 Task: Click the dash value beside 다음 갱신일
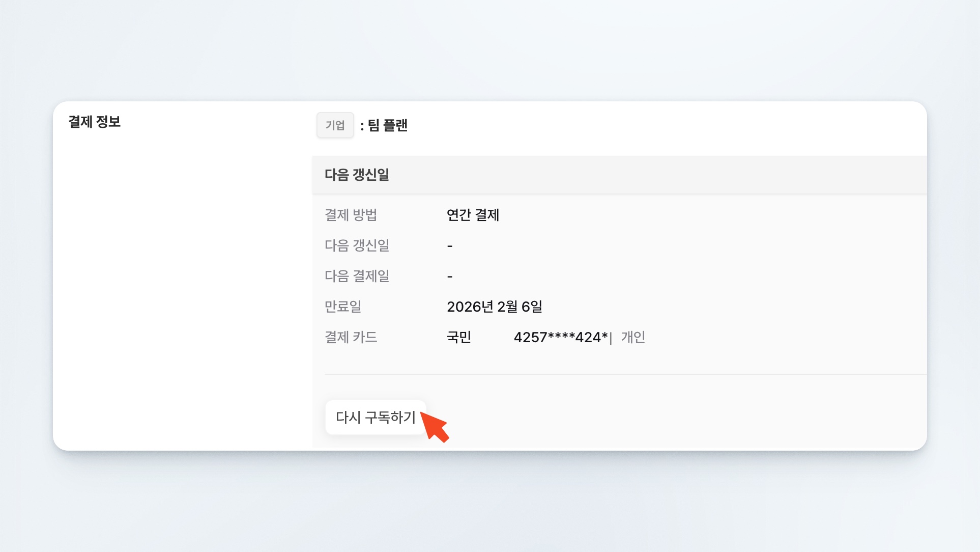pyautogui.click(x=450, y=246)
